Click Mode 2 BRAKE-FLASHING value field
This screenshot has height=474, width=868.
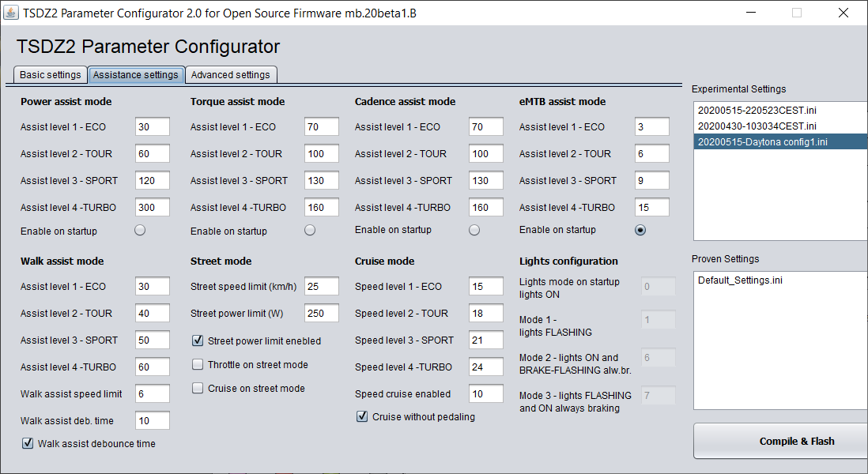(x=659, y=358)
